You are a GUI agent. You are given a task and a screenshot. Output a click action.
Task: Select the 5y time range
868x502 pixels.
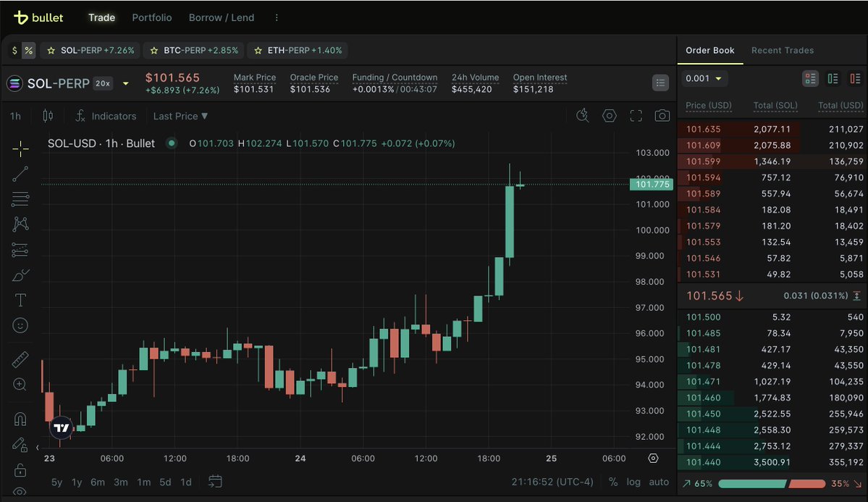[x=56, y=482]
